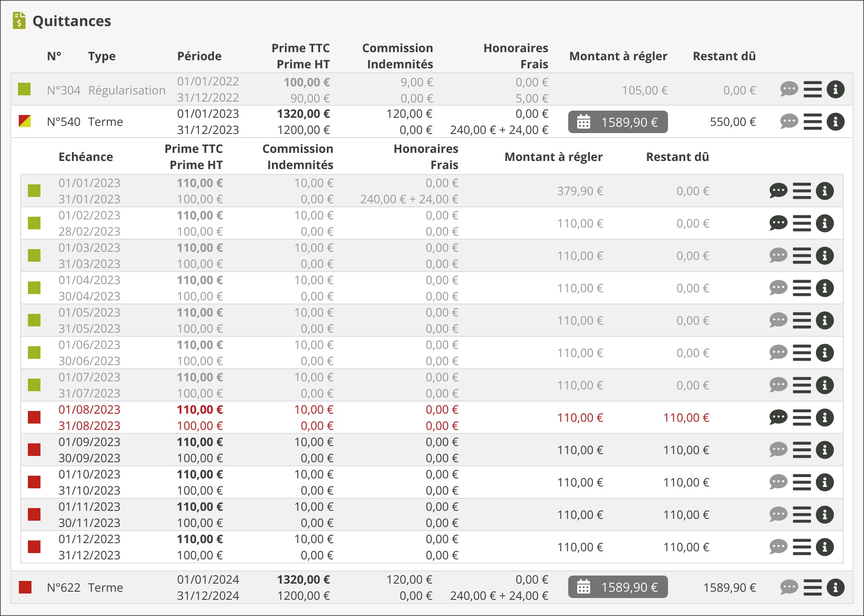Open comment bubble on the 01/01/2023 échéance
This screenshot has width=864, height=616.
pos(778,191)
